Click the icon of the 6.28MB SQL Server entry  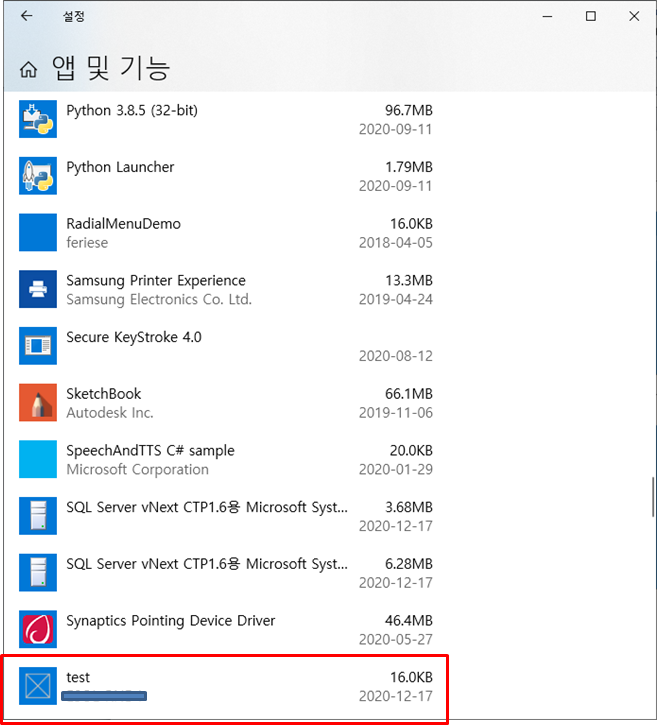(38, 572)
